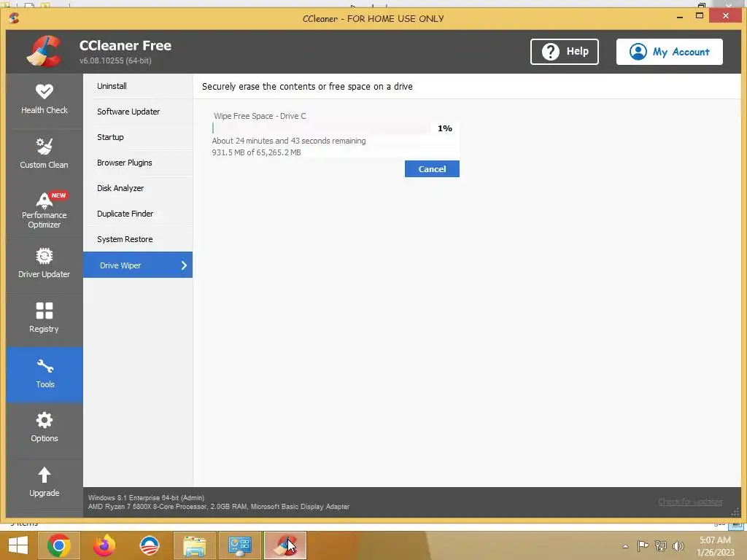
Task: Open the Software Updater tool
Action: (138, 112)
